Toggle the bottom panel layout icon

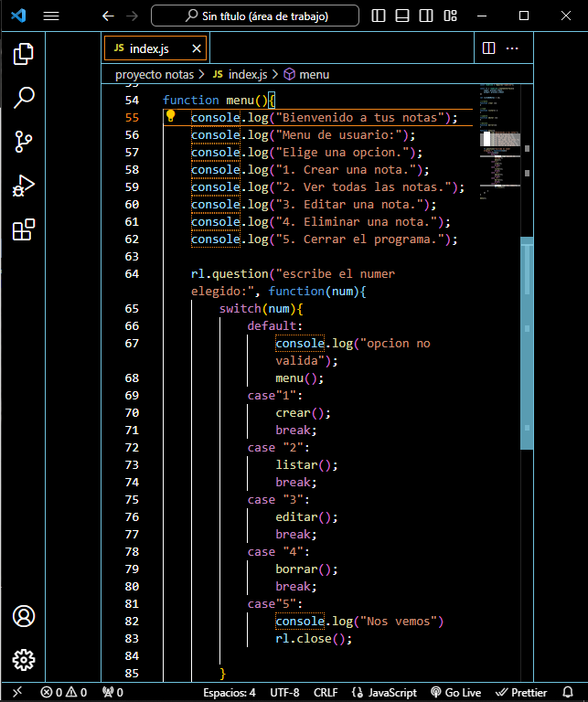coord(402,16)
